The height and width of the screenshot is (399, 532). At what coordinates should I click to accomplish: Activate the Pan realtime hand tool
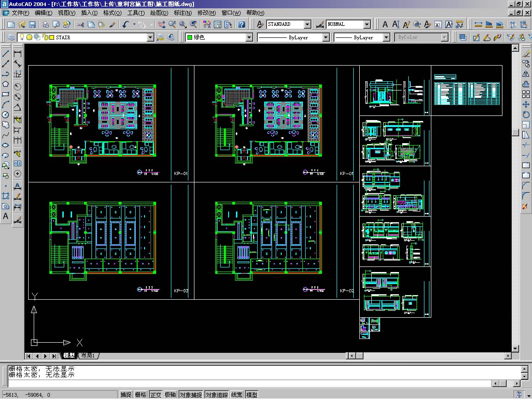[161, 24]
